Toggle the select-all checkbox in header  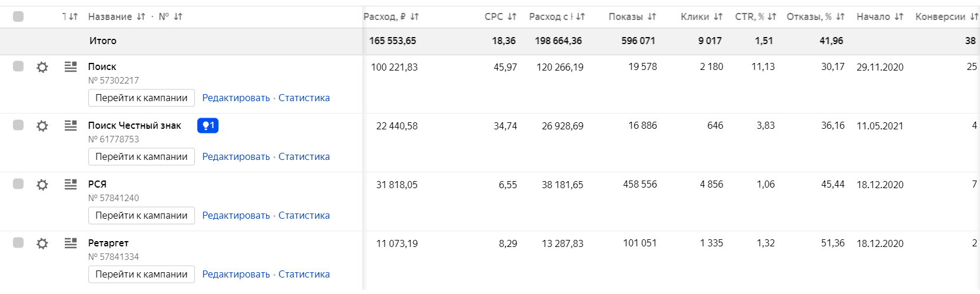[x=18, y=16]
